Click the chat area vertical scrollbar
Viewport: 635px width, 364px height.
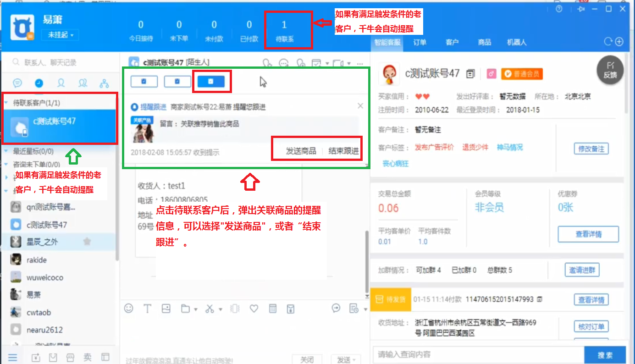click(366, 261)
